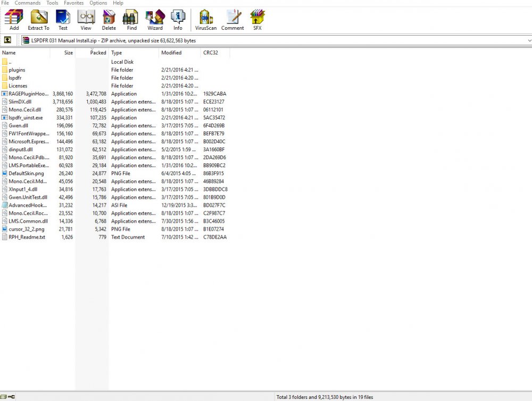Select the Licenses folder icon
Image resolution: width=532 pixels, height=401 pixels.
click(4, 86)
